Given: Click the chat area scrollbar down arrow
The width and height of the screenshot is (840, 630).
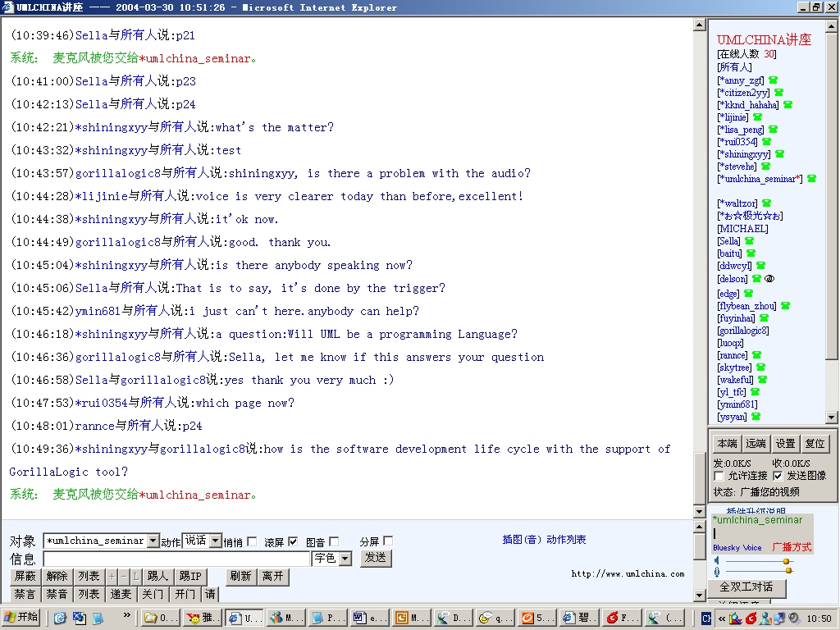Looking at the screenshot, I should pyautogui.click(x=699, y=512).
